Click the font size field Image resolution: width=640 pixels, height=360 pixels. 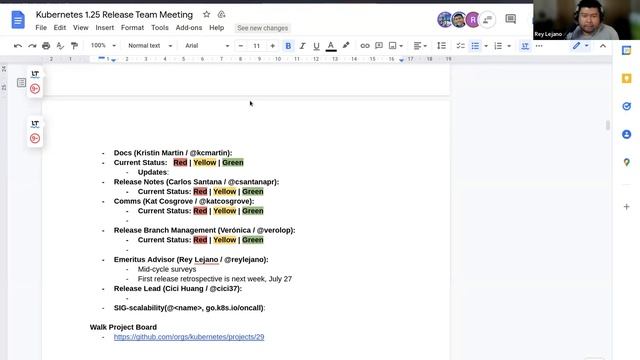(256, 46)
